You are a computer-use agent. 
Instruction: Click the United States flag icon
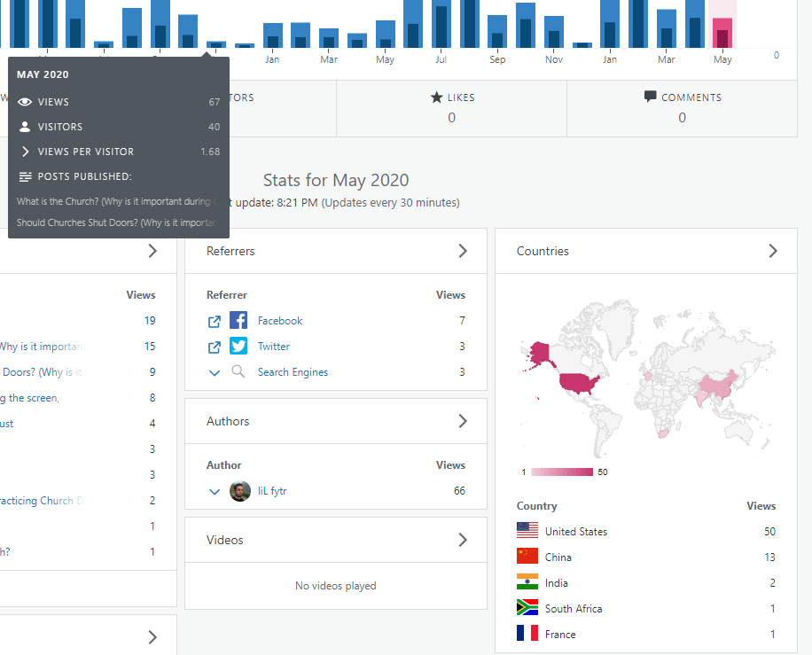[x=527, y=532]
